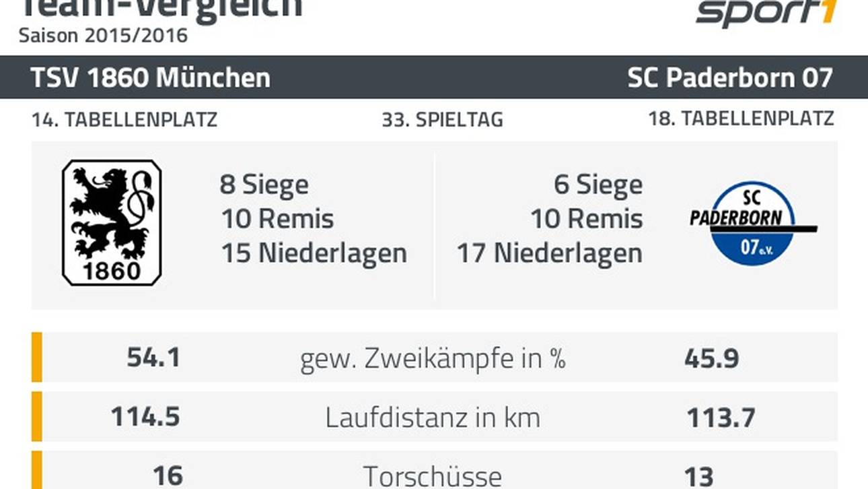Viewport: 868px width, 489px height.
Task: Click the Torschüsse row label
Action: click(x=433, y=476)
